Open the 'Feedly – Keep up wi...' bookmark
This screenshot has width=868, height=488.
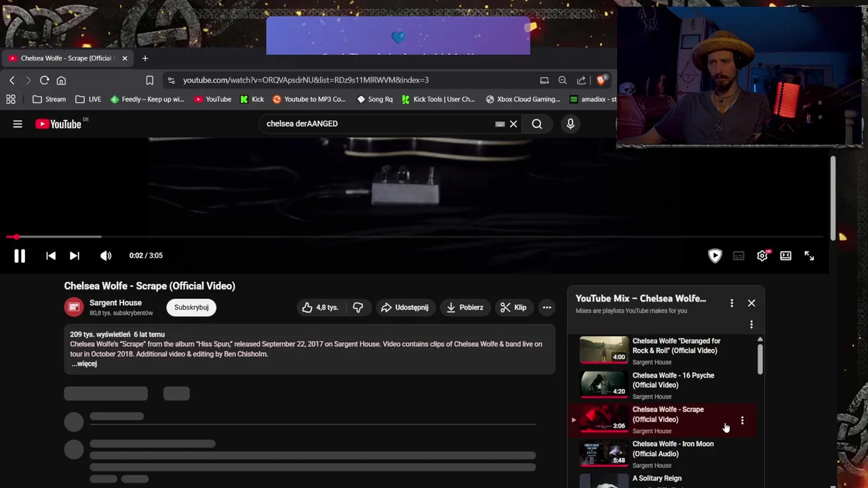(147, 100)
